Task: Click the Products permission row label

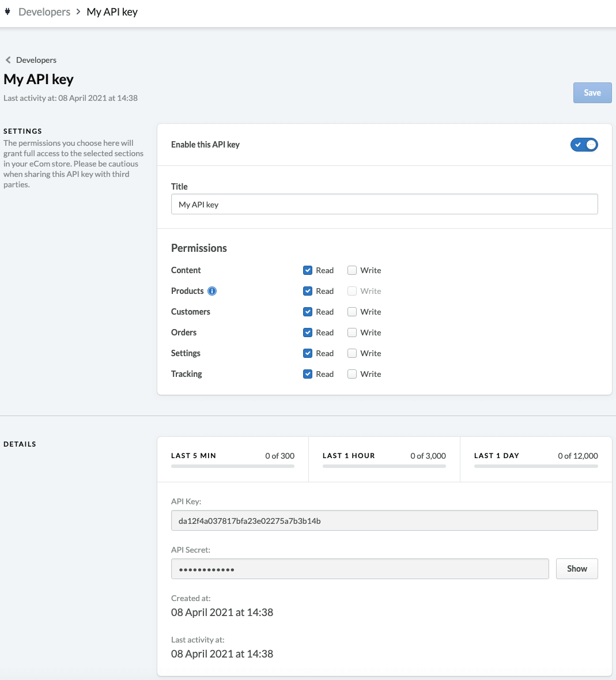Action: point(187,291)
